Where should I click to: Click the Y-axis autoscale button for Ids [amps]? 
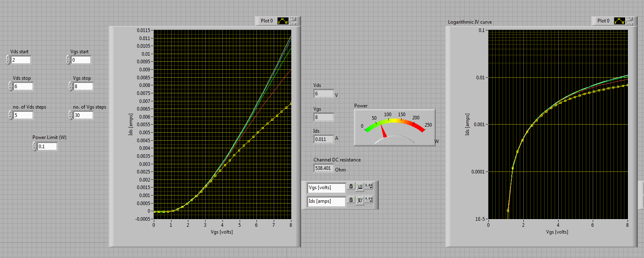(360, 200)
